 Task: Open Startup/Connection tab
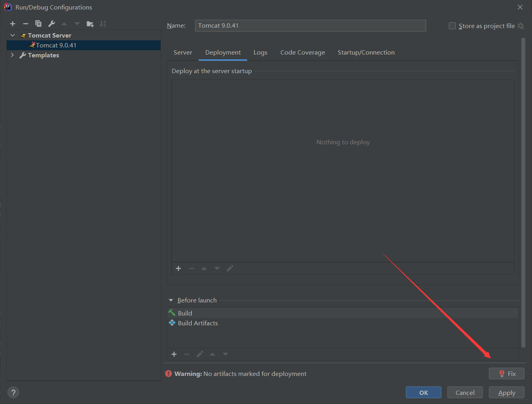(366, 53)
